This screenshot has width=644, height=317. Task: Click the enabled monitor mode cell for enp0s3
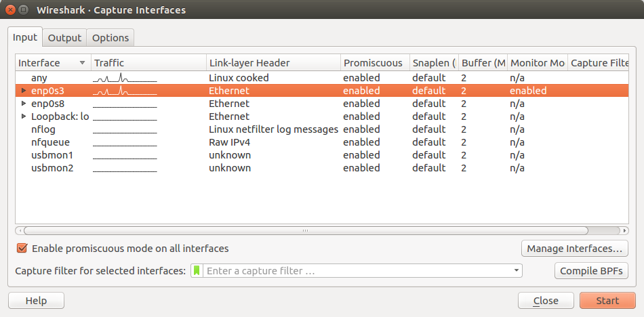click(528, 91)
